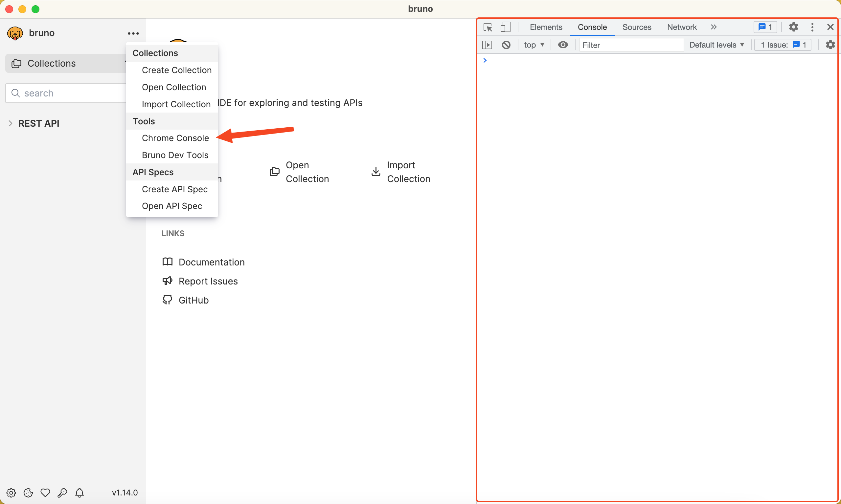The image size is (841, 504).
Task: Click the key icon in sidebar footer
Action: pos(62,493)
